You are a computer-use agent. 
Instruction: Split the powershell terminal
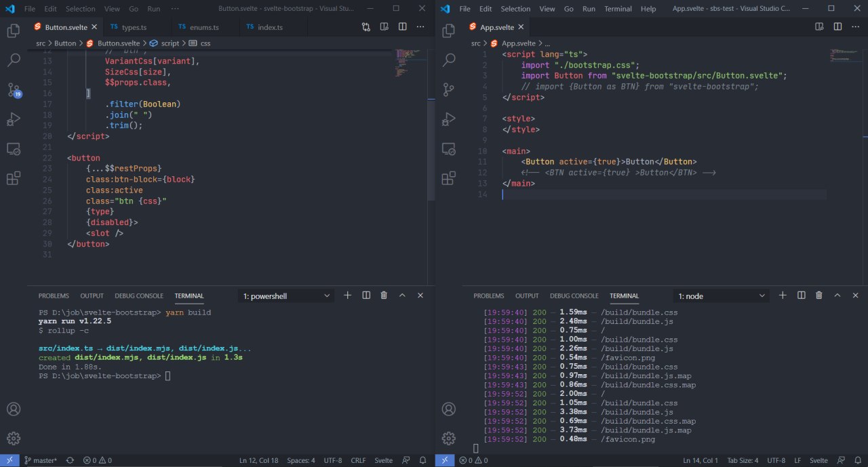[366, 296]
